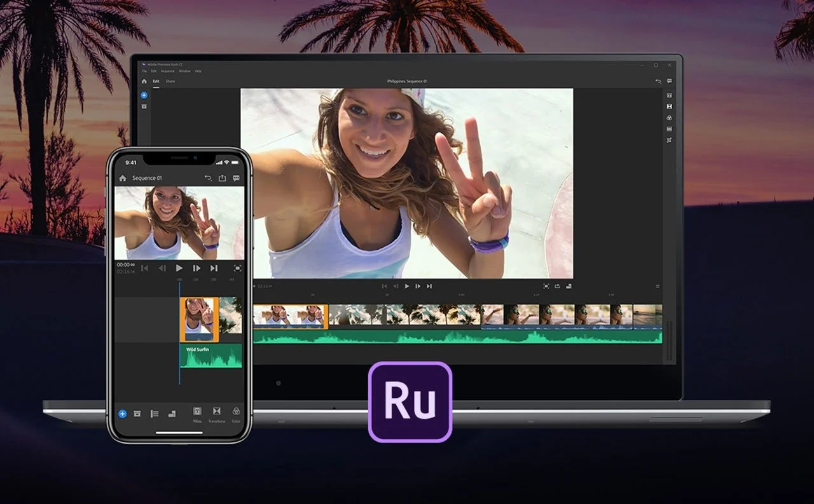Open the Titles panel on the phone toolbar
814x504 pixels.
pos(198,412)
